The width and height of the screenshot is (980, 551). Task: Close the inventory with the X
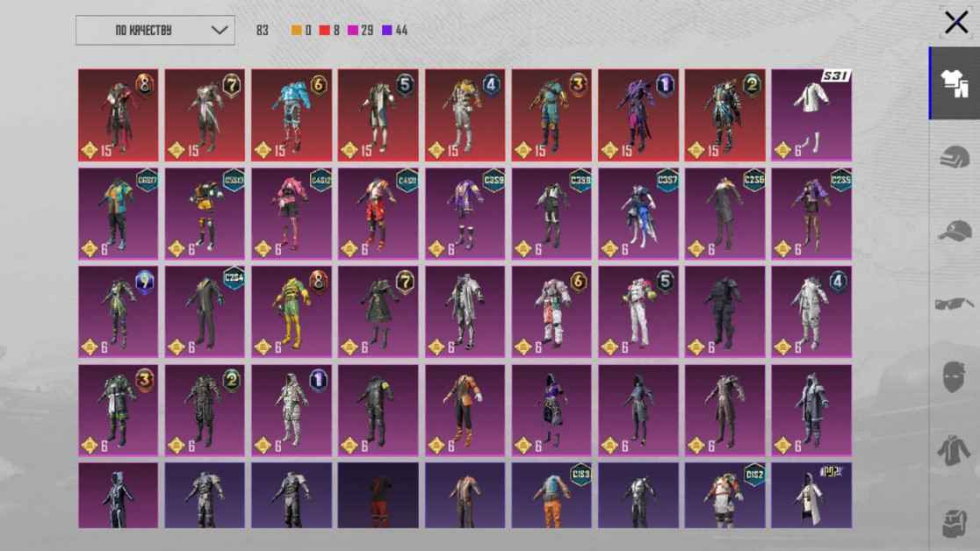tap(955, 23)
